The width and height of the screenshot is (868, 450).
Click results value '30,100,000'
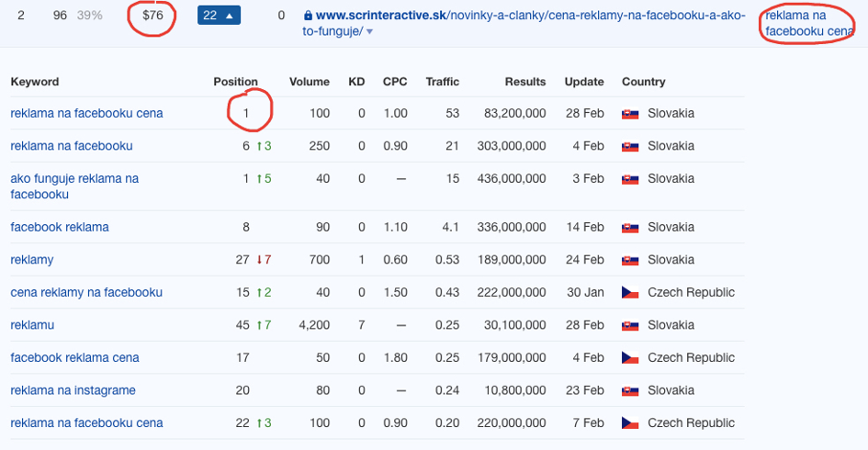pyautogui.click(x=514, y=325)
